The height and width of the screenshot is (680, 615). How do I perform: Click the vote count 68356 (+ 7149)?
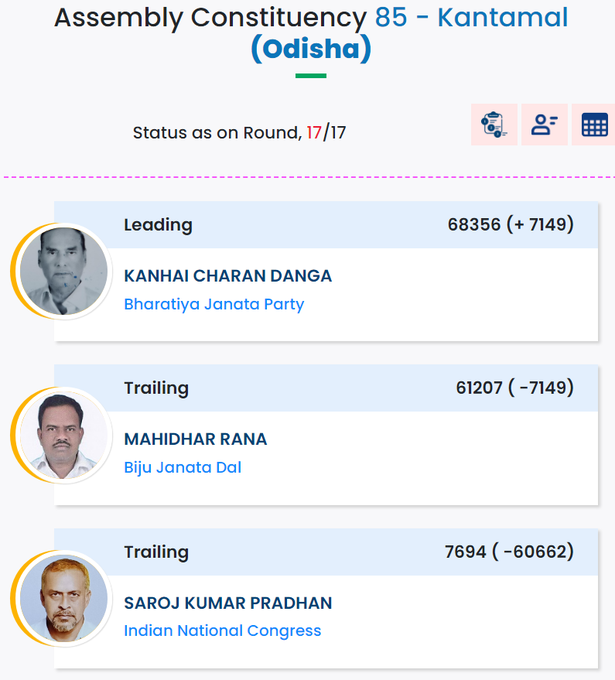click(510, 225)
